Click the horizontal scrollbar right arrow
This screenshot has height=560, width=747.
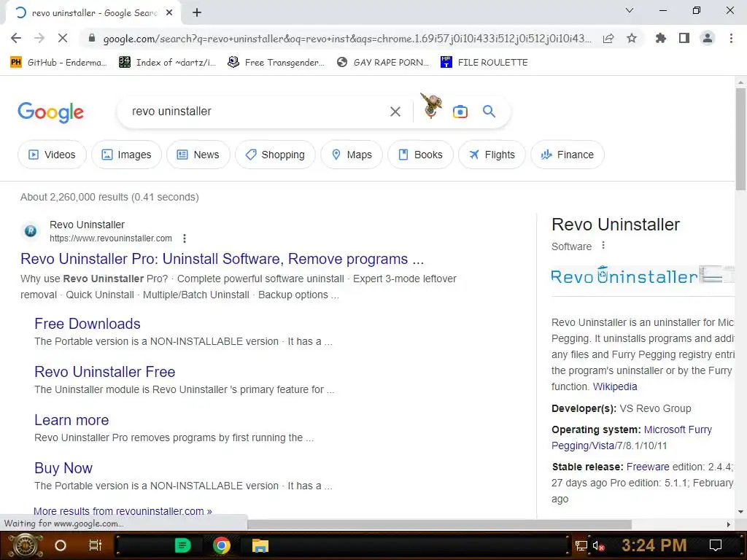[728, 524]
